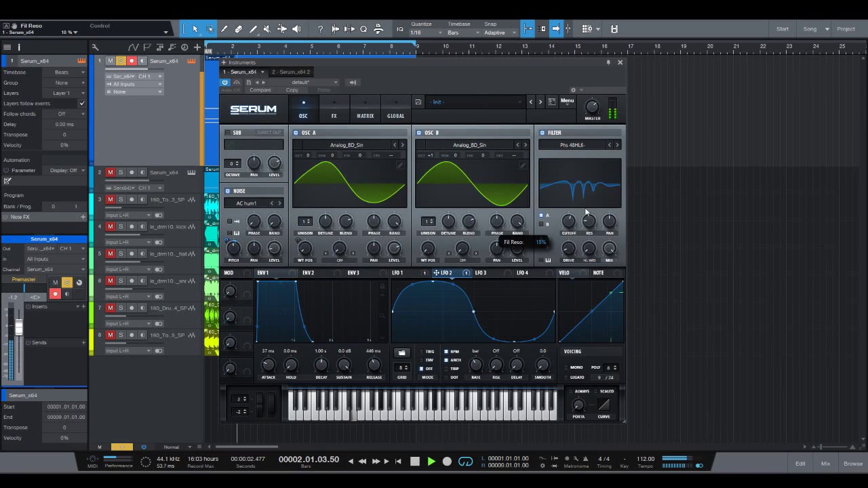Viewport: 868px width, 488px height.
Task: Open Serum preset browser icon
Action: pos(552,102)
